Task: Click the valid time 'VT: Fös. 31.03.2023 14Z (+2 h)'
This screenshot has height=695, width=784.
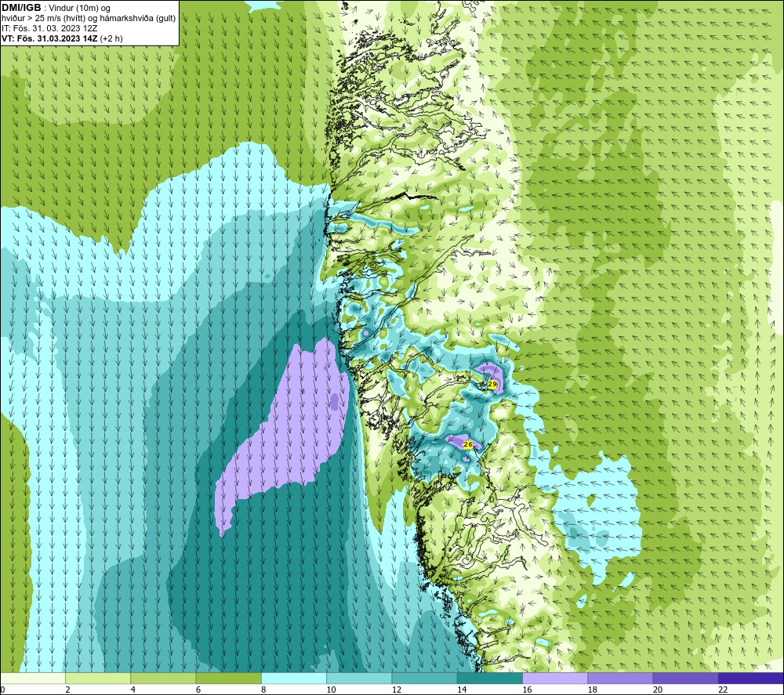Action: click(x=62, y=38)
